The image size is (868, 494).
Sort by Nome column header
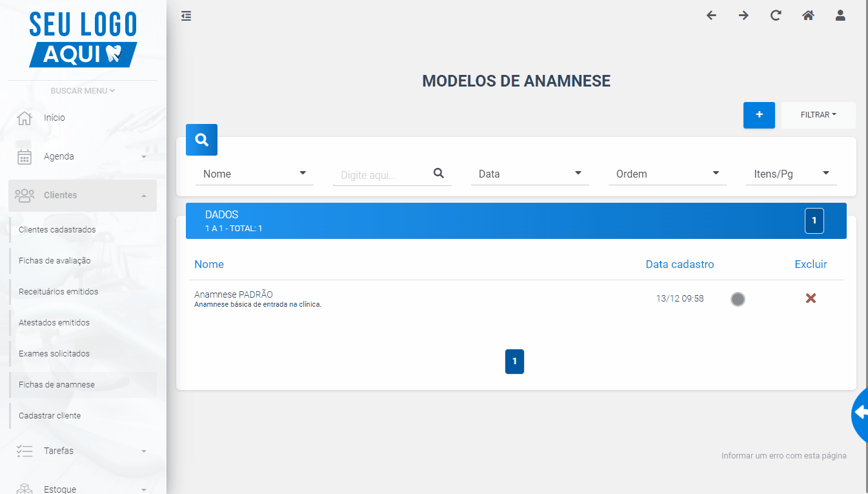point(209,264)
